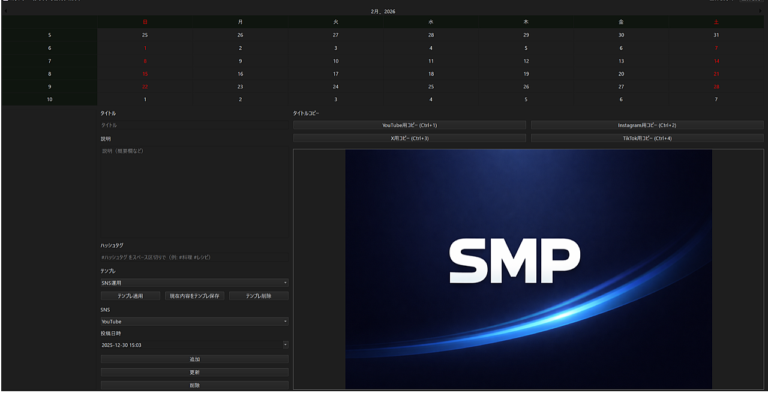Viewport: 768px width, 402px height.
Task: Click the YouTube用コピー button
Action: [409, 125]
